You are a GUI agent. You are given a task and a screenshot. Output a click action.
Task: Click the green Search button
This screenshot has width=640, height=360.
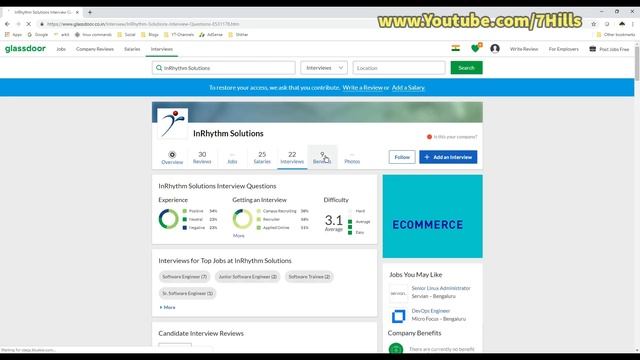[467, 68]
